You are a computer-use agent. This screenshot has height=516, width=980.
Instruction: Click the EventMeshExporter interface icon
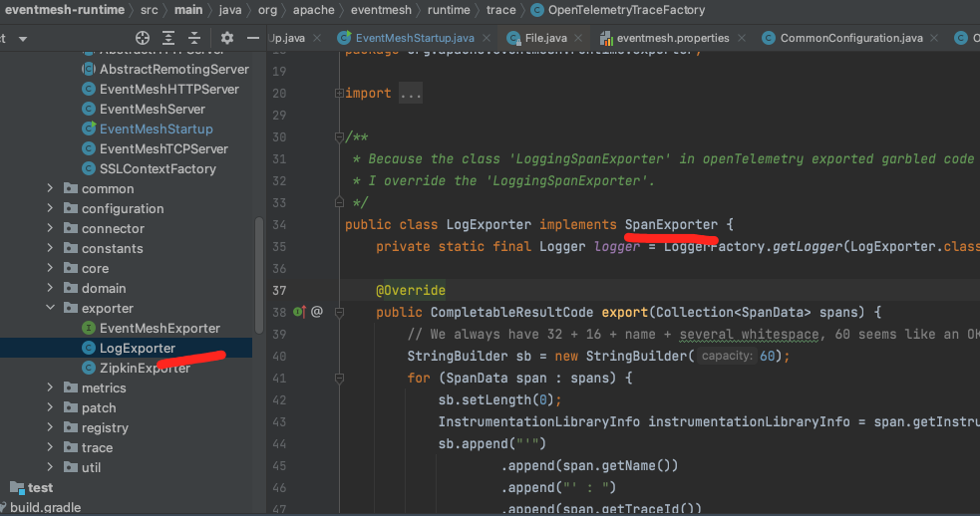click(x=89, y=328)
